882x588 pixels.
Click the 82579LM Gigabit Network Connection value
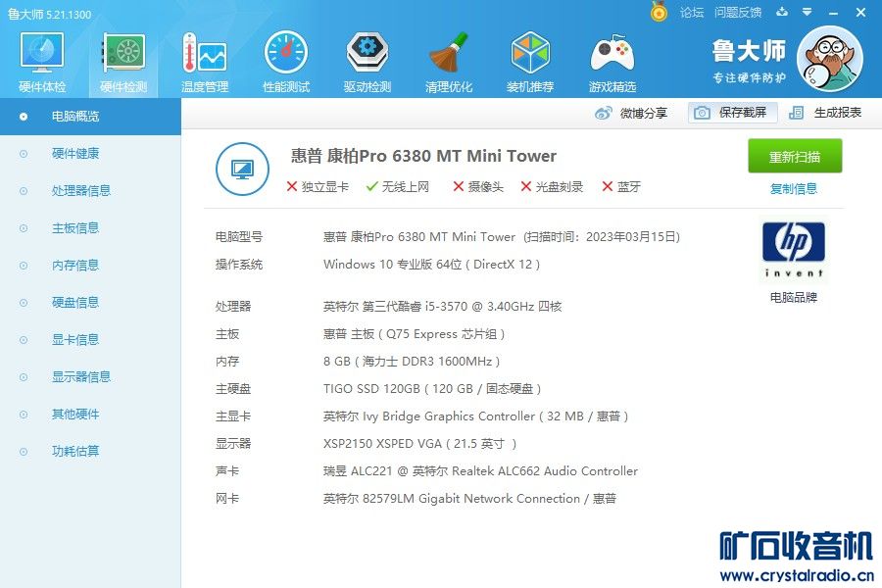[x=471, y=499]
